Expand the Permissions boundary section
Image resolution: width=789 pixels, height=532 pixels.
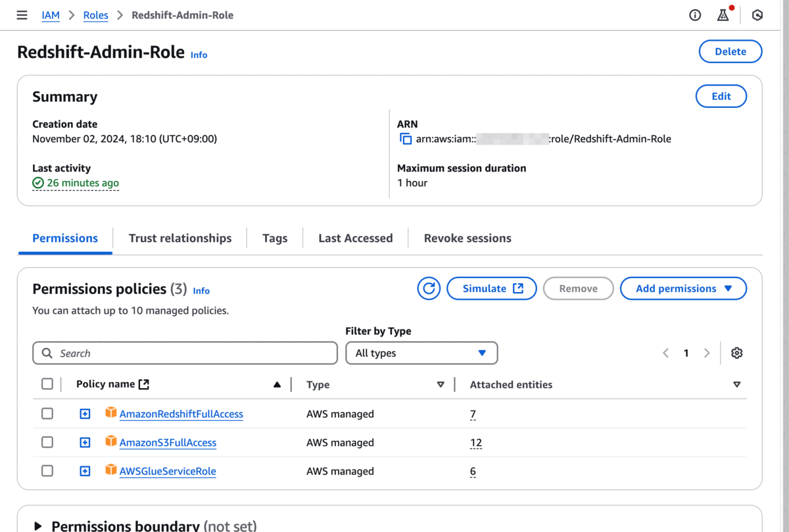click(x=38, y=525)
